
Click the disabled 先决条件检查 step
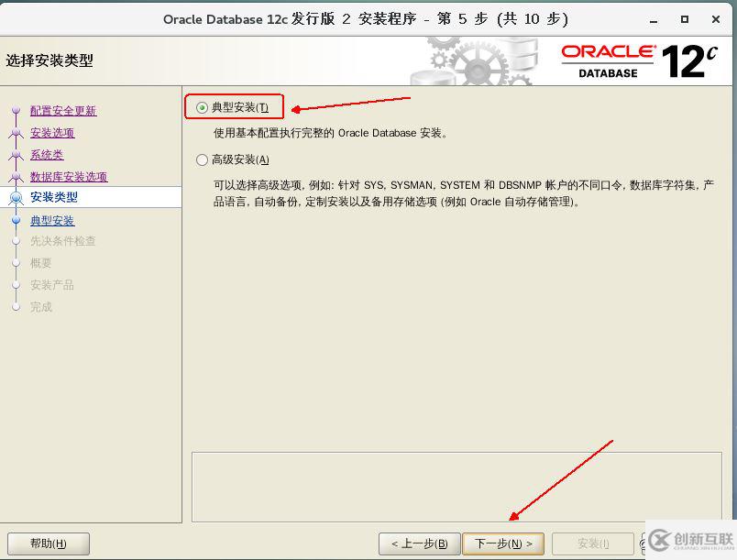62,241
